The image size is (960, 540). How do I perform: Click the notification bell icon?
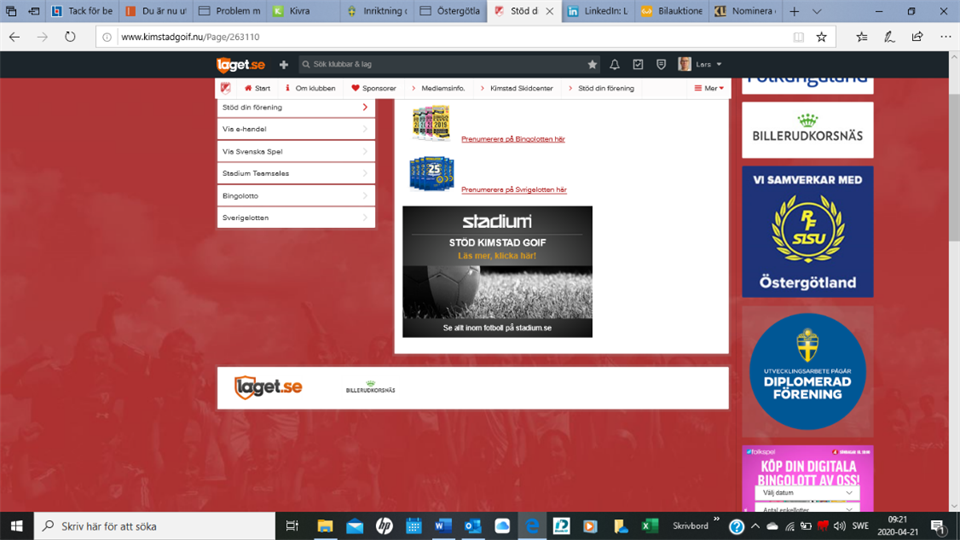[615, 64]
